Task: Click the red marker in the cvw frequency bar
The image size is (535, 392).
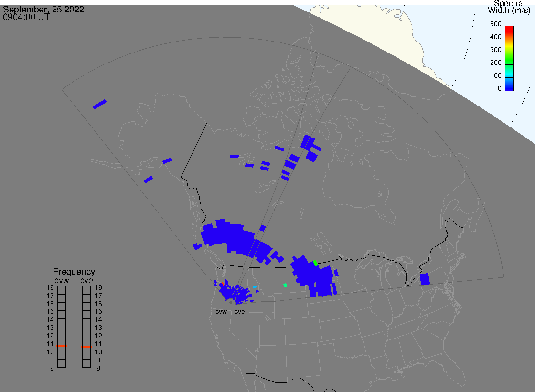Action: pyautogui.click(x=62, y=346)
